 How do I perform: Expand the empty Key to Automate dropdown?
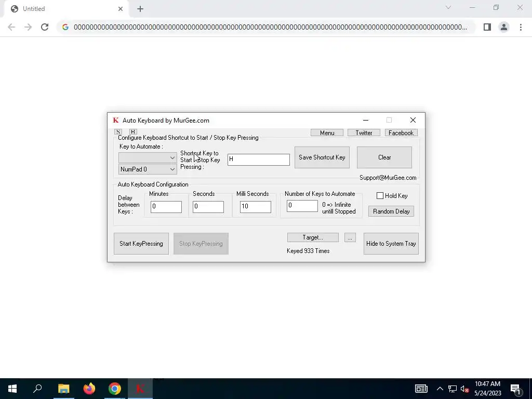click(148, 158)
